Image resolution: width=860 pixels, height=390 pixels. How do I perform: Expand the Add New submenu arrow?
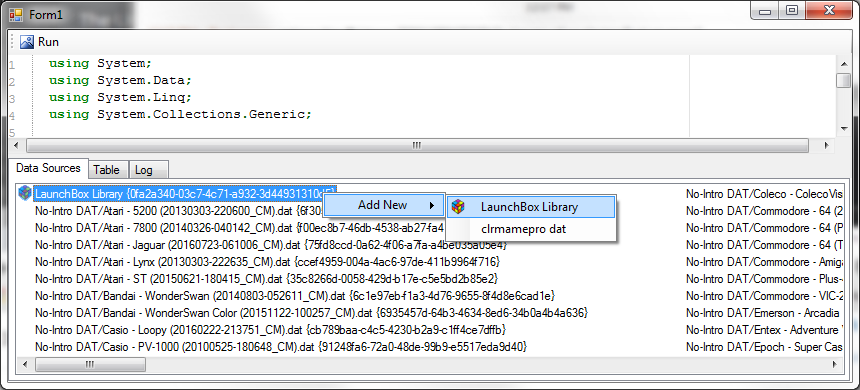tap(432, 206)
